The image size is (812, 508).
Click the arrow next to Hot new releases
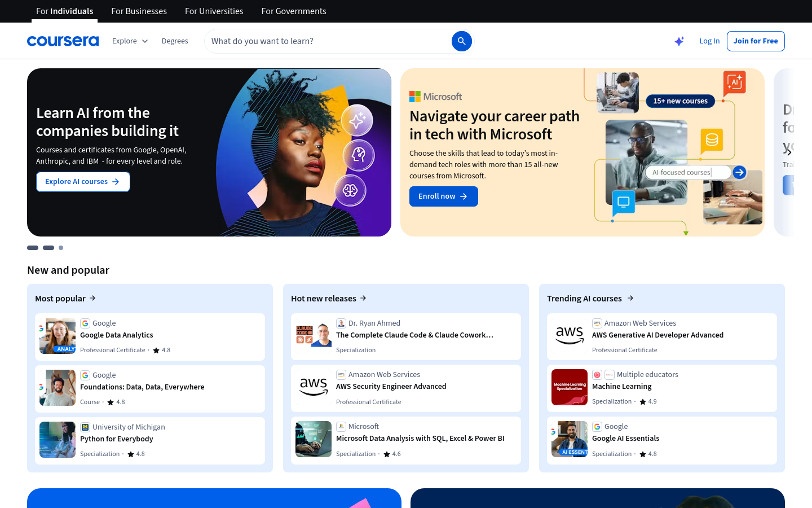click(363, 298)
